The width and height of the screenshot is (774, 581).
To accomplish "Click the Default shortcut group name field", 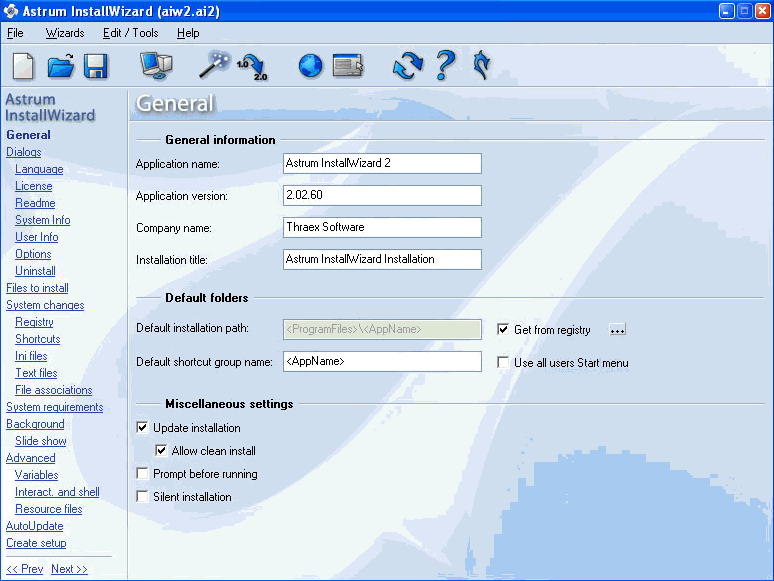I will click(382, 361).
